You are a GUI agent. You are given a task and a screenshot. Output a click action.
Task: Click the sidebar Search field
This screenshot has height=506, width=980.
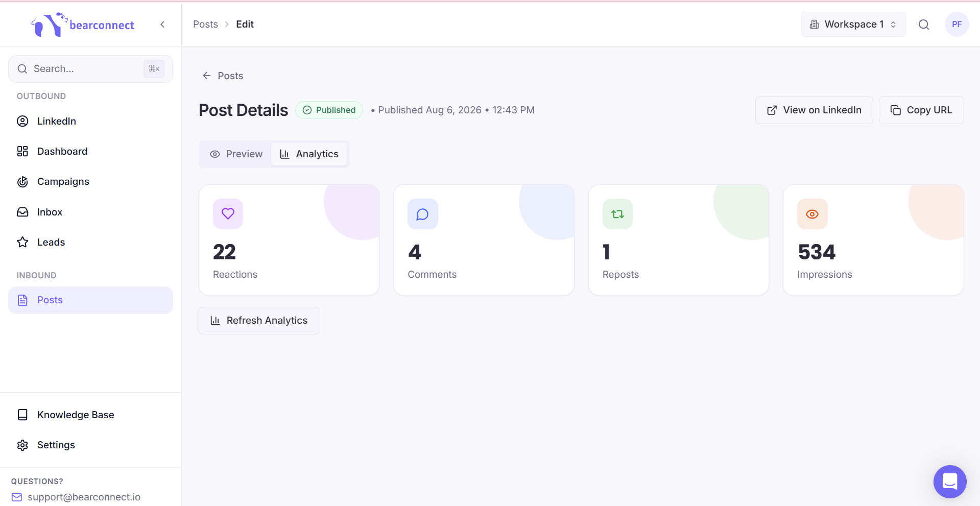tap(90, 69)
